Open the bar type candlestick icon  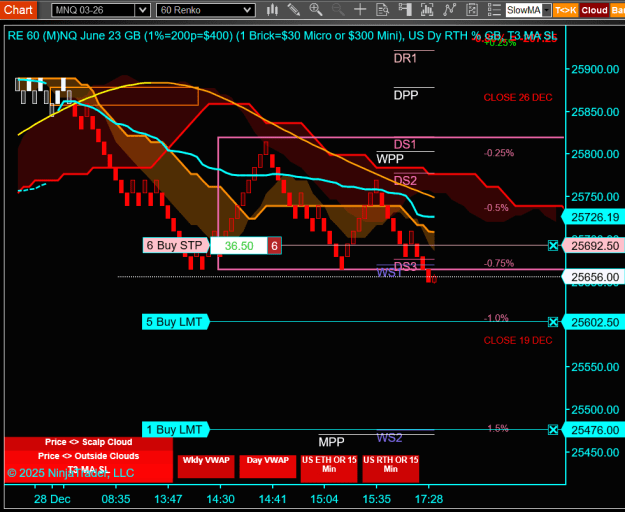click(x=272, y=10)
